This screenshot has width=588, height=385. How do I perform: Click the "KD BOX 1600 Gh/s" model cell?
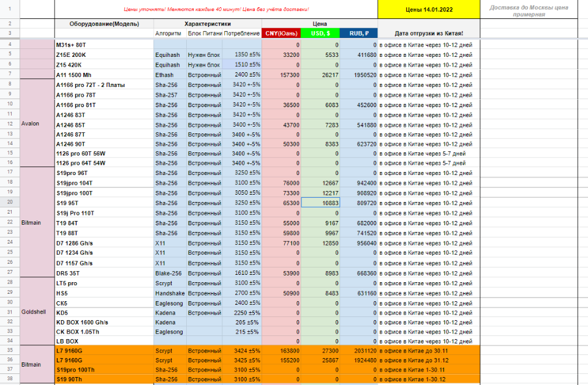point(104,322)
